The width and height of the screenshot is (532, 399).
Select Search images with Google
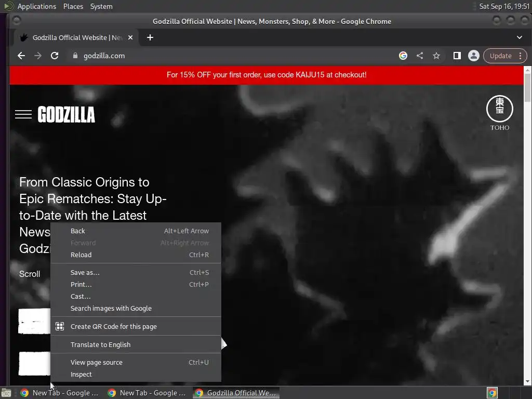pyautogui.click(x=136, y=309)
